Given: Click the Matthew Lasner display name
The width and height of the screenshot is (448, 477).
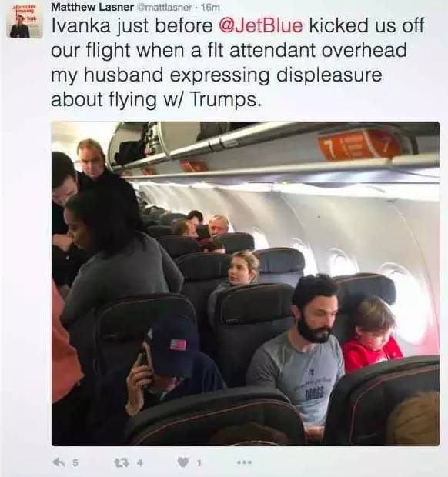Looking at the screenshot, I should (92, 7).
